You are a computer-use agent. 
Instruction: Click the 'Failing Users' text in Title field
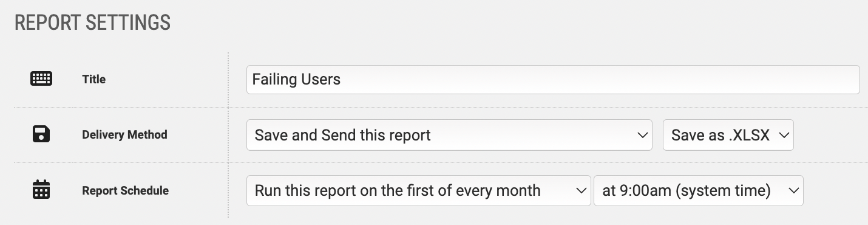coord(296,80)
